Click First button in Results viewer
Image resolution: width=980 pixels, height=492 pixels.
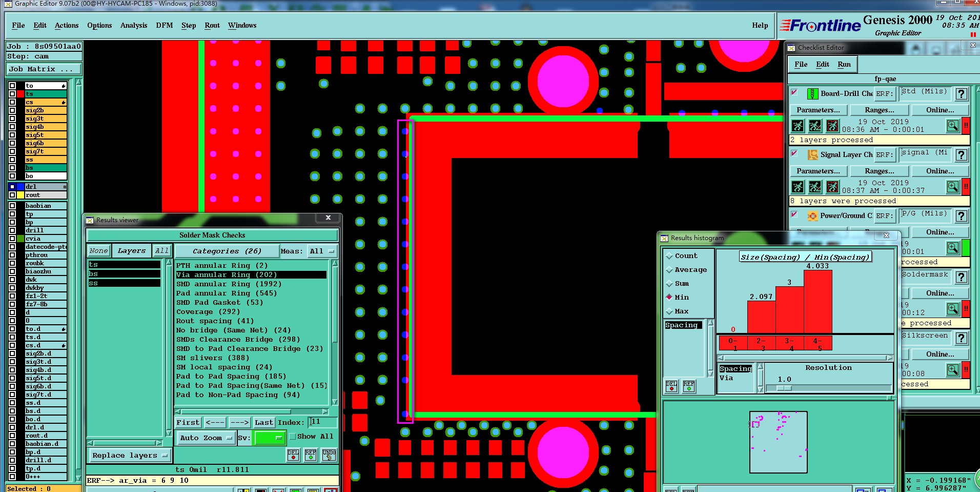[188, 422]
